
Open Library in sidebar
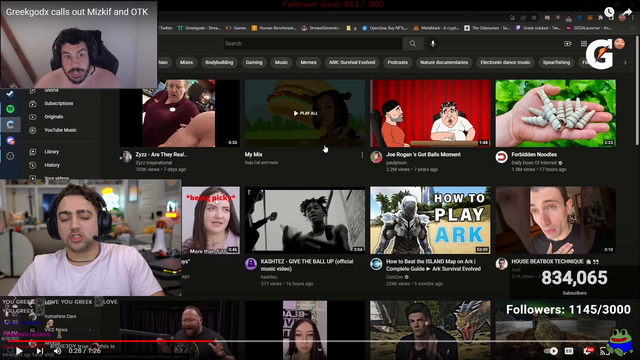tap(51, 152)
